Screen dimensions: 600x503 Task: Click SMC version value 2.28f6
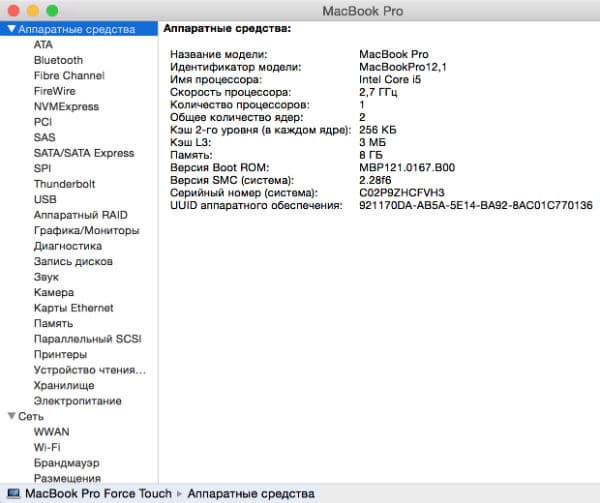pos(375,180)
